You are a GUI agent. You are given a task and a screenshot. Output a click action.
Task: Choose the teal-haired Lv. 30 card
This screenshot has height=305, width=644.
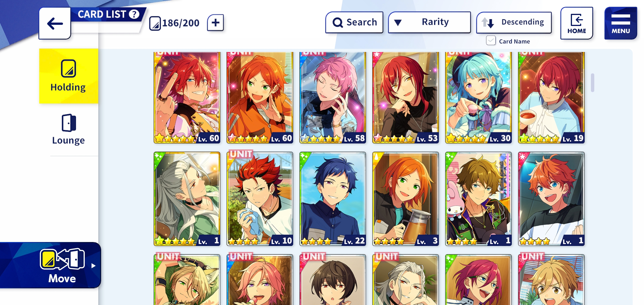pos(478,97)
